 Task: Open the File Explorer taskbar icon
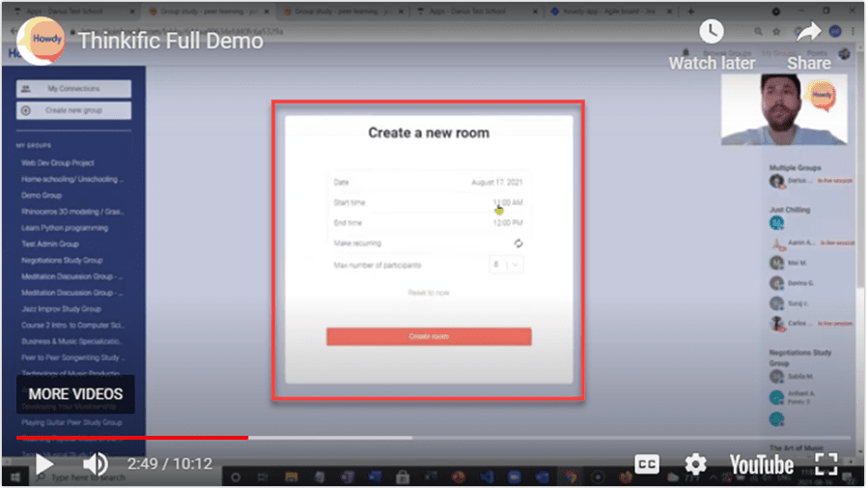[292, 476]
